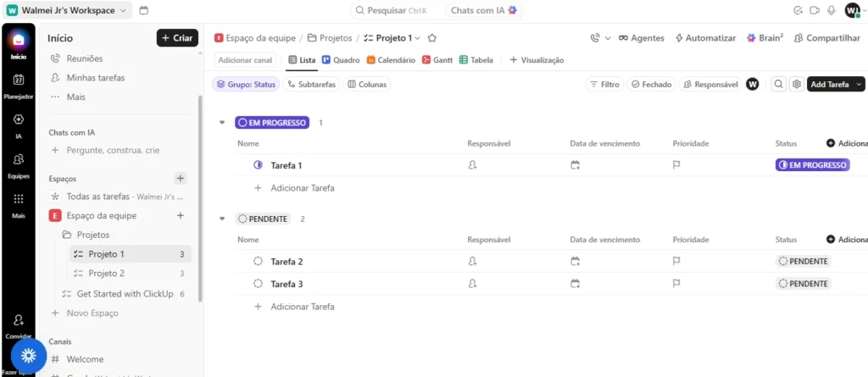This screenshot has width=868, height=377.
Task: Open the Brain button
Action: (765, 38)
